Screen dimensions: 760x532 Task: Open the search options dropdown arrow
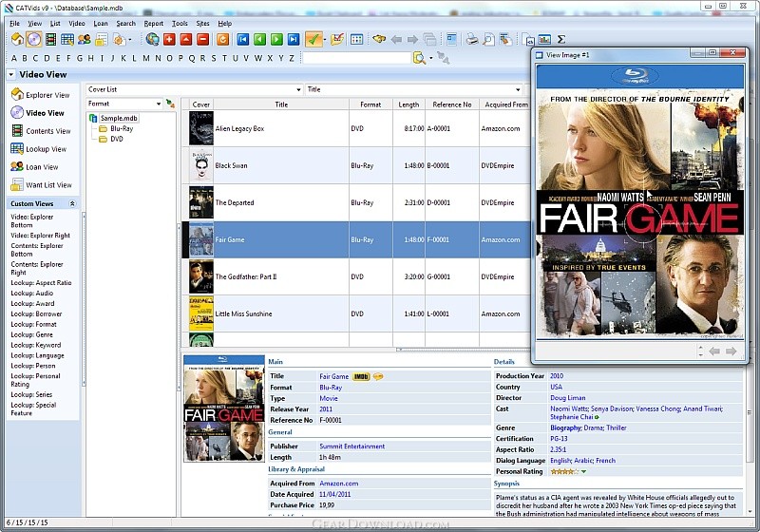tap(431, 59)
